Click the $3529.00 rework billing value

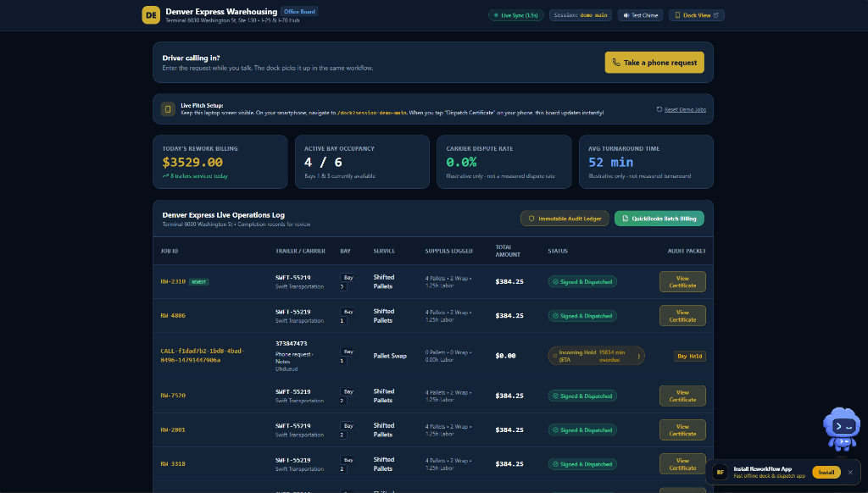[192, 162]
